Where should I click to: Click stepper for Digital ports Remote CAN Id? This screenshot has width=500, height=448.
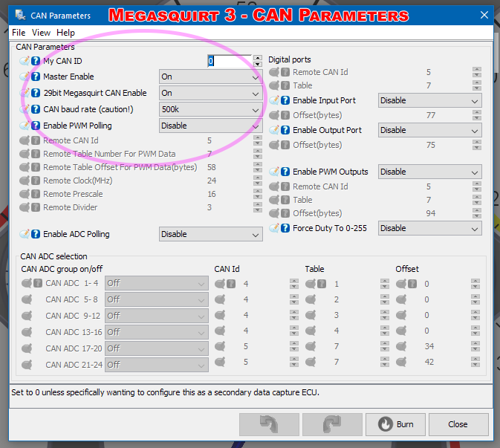pyautogui.click(x=477, y=72)
